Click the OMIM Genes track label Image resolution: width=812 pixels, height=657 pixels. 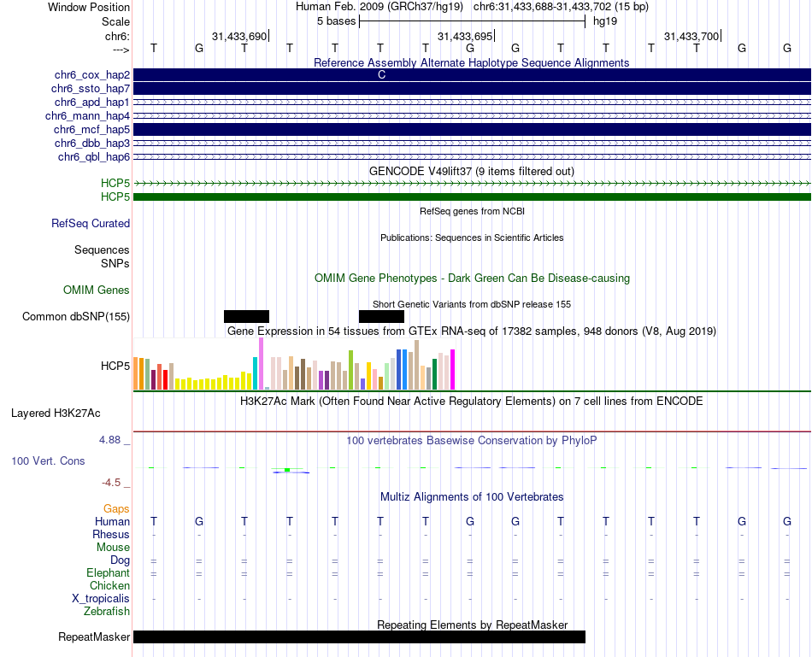coord(97,290)
